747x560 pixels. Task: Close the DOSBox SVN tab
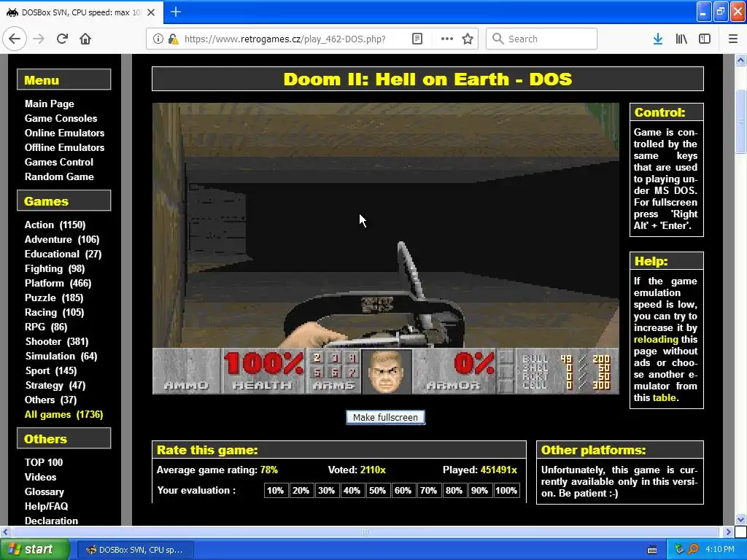(x=151, y=12)
